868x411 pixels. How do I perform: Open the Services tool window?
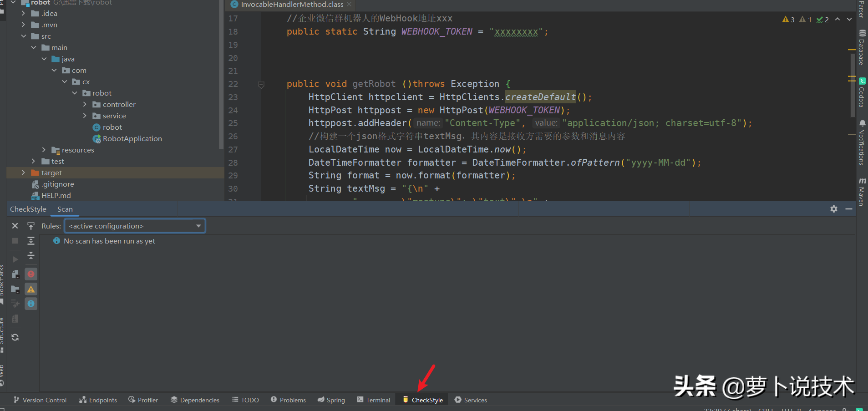471,400
